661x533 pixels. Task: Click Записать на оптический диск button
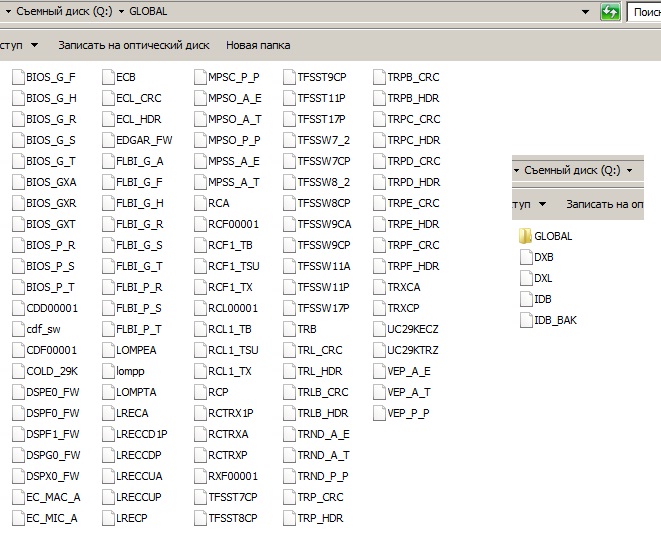133,45
